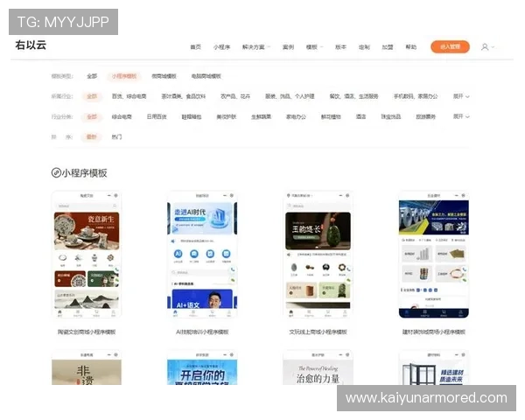Sort templates by 热门
Image resolution: width=525 pixels, height=420 pixels.
pos(116,137)
